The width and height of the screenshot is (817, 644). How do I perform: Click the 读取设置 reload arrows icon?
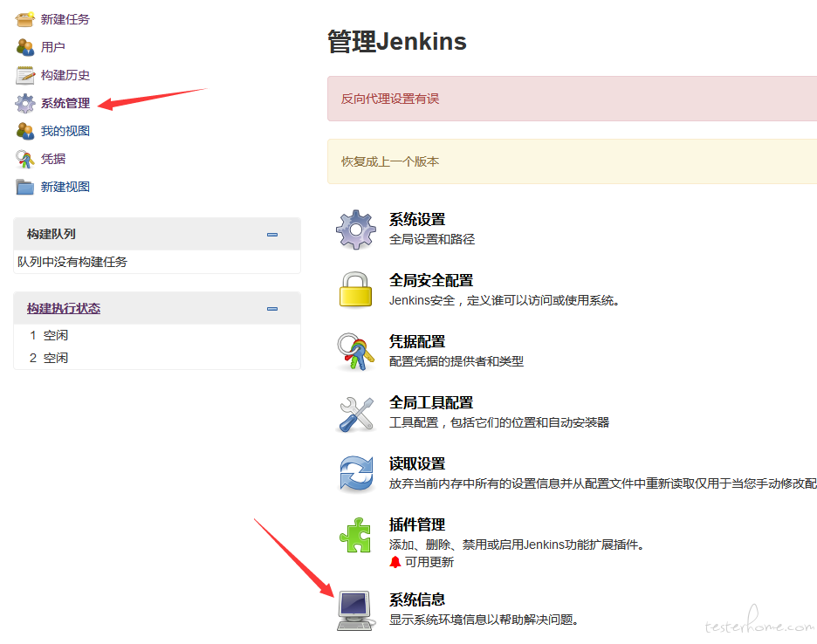356,474
